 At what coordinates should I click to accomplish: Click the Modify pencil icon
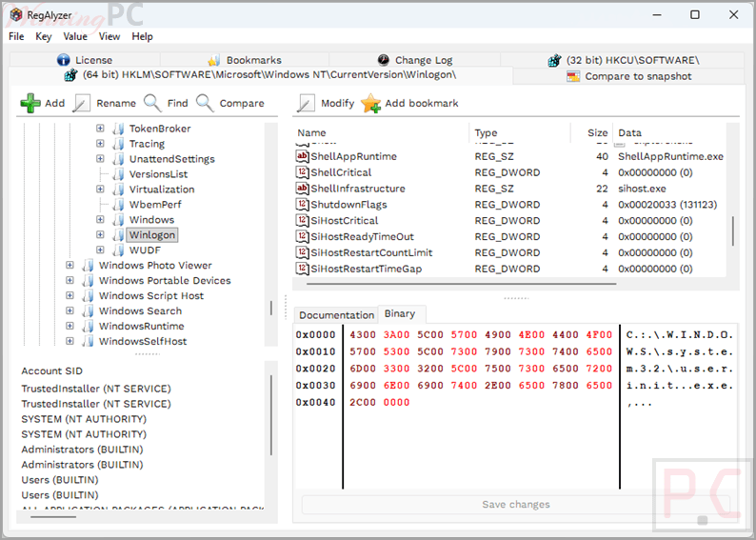306,103
